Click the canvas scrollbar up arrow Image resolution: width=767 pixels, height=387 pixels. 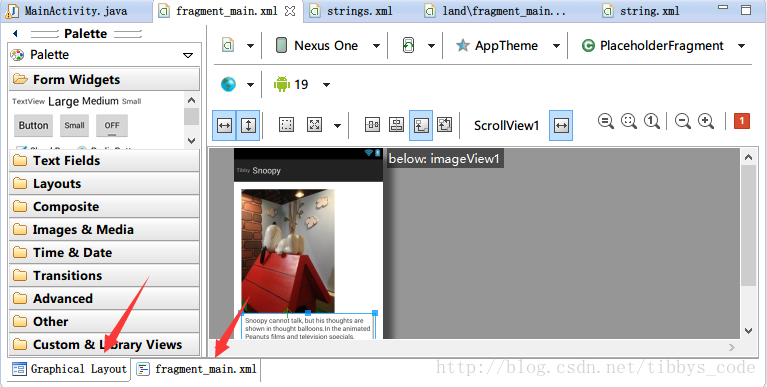click(x=748, y=157)
